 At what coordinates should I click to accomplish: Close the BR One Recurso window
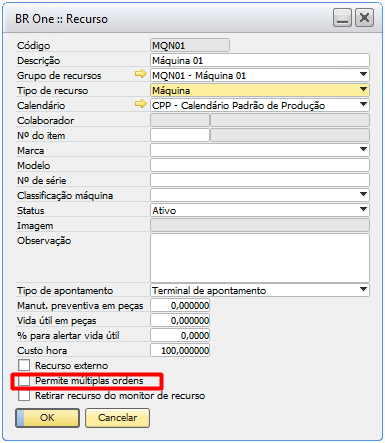(x=364, y=18)
